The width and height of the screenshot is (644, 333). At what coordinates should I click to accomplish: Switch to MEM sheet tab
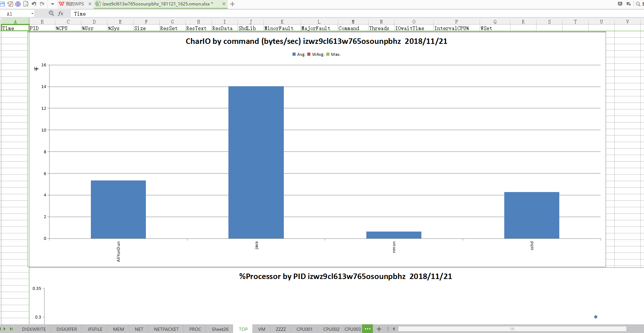point(118,329)
